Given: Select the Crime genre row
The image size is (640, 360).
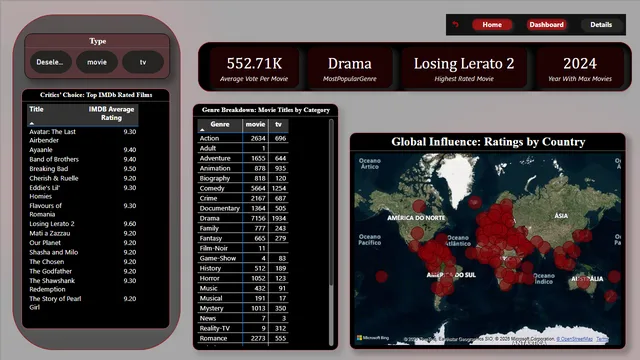Looking at the screenshot, I should point(243,198).
